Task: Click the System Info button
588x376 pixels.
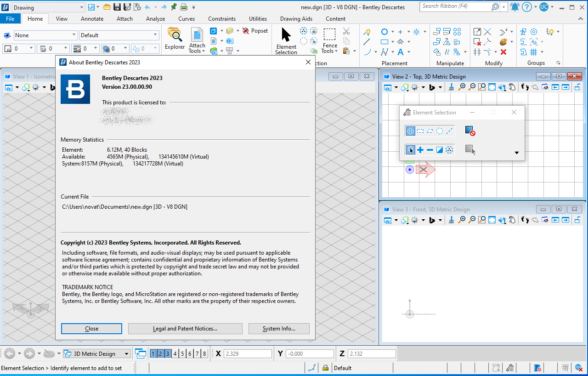Action: 279,329
